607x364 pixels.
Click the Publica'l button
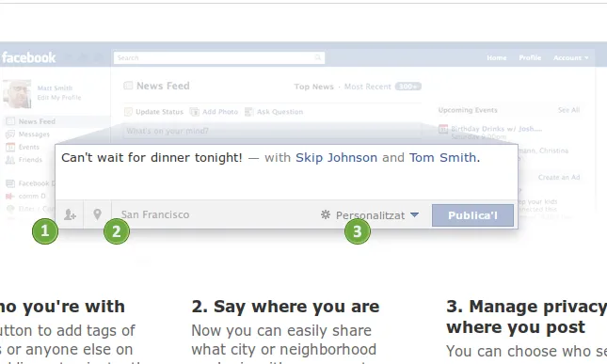(472, 215)
